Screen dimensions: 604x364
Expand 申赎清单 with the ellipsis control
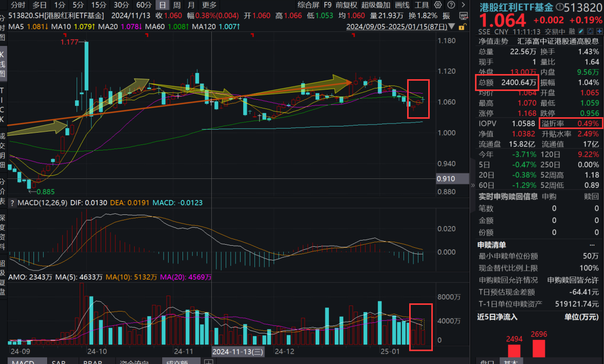pos(592,244)
